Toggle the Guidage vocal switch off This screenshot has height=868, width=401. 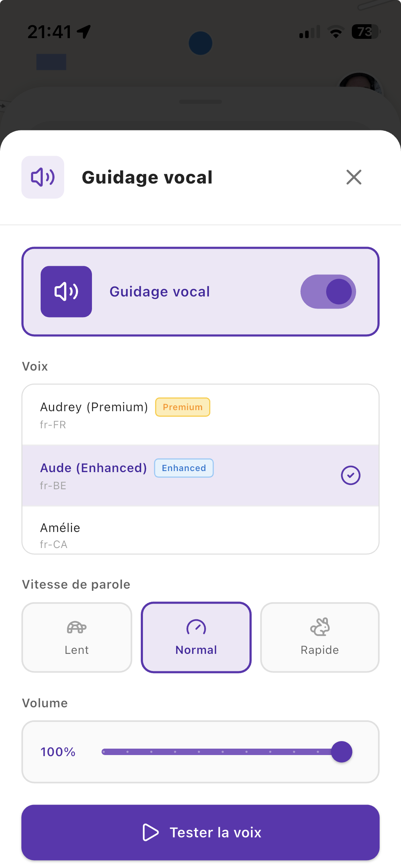328,291
